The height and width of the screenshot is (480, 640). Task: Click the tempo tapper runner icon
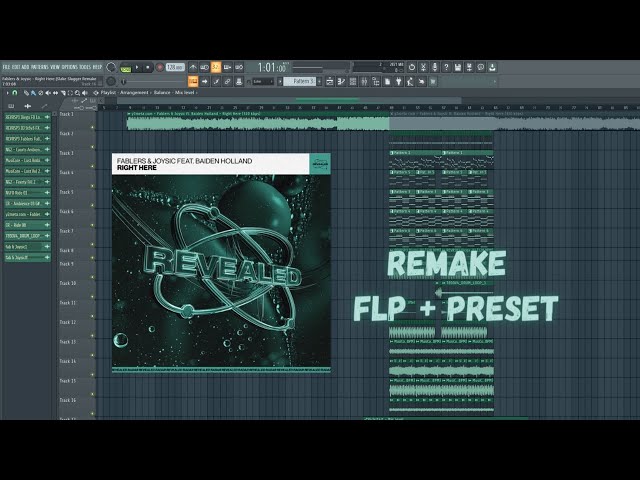[x=410, y=82]
